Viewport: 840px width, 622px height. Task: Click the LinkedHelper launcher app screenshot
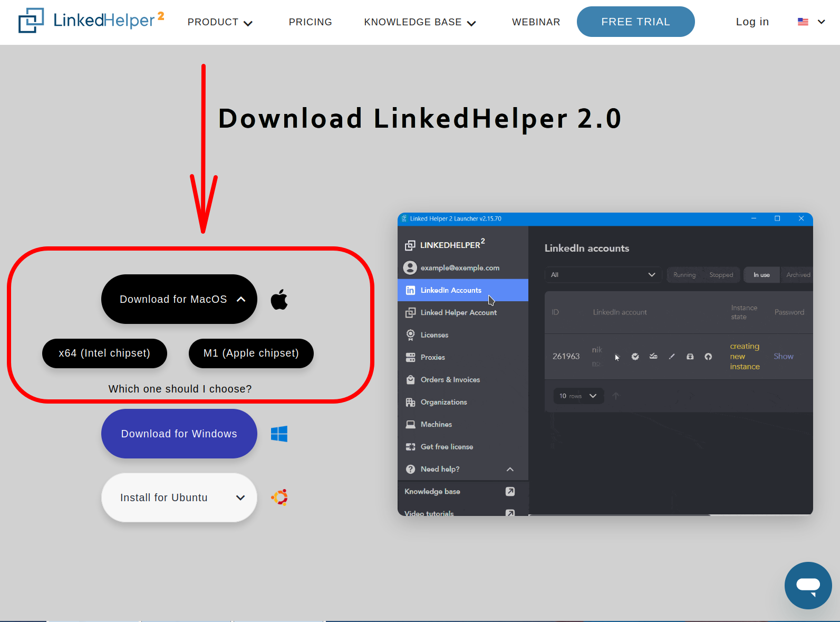pos(605,364)
